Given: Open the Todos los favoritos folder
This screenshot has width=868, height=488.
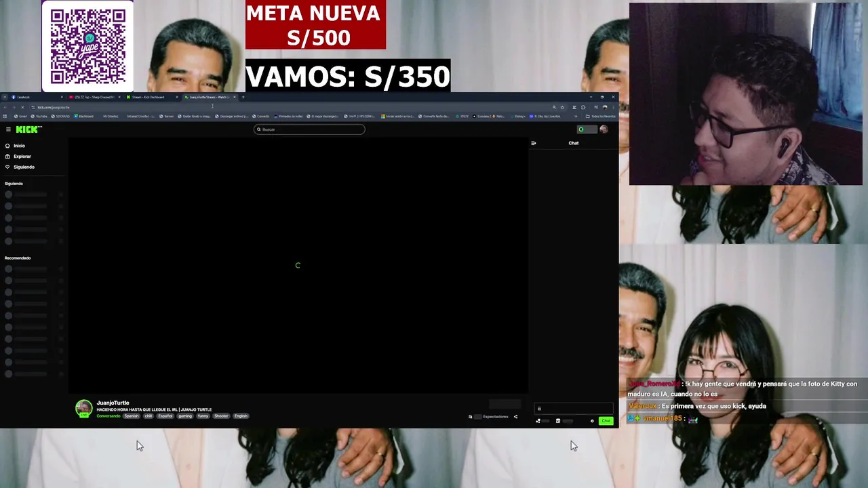Looking at the screenshot, I should click(600, 116).
